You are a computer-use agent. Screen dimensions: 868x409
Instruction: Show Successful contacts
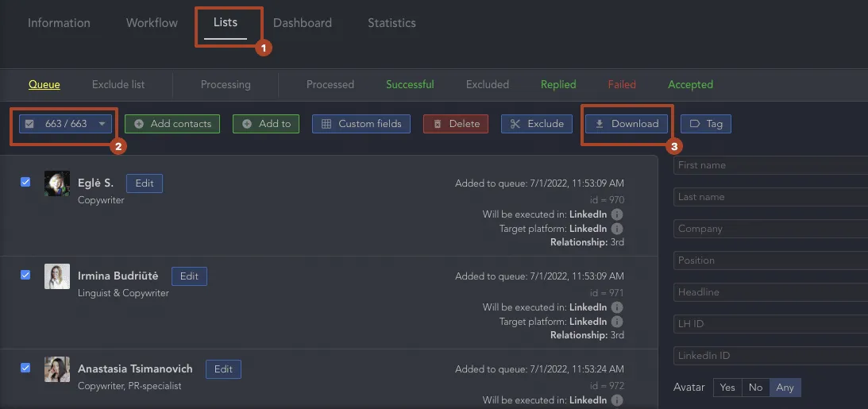tap(410, 85)
